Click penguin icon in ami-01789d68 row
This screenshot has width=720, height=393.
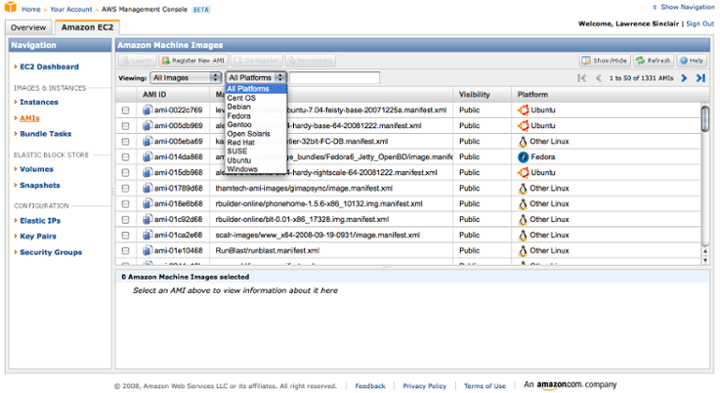point(523,188)
